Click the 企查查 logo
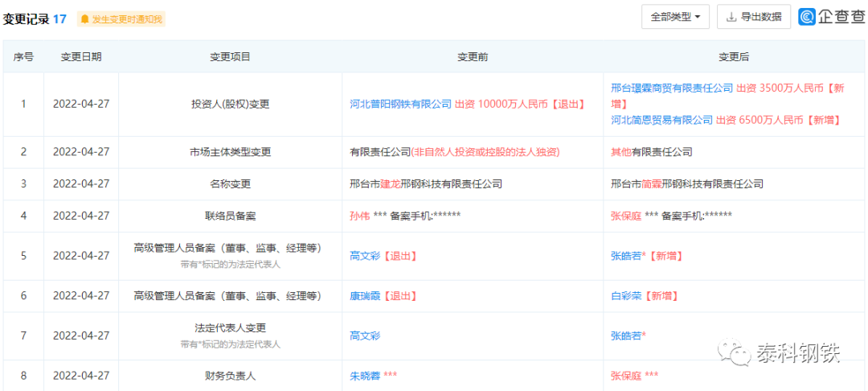The width and height of the screenshot is (868, 391). coord(832,16)
